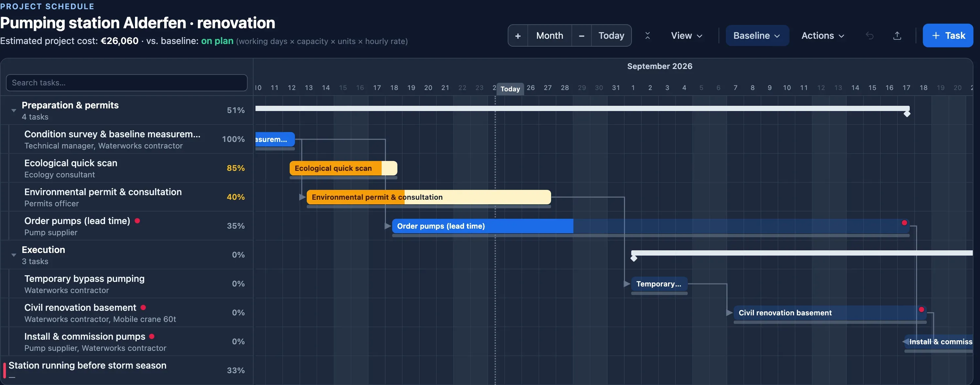Screen dimensions: 980x385
Task: Click the Permits officer assignee text
Action: (x=51, y=204)
